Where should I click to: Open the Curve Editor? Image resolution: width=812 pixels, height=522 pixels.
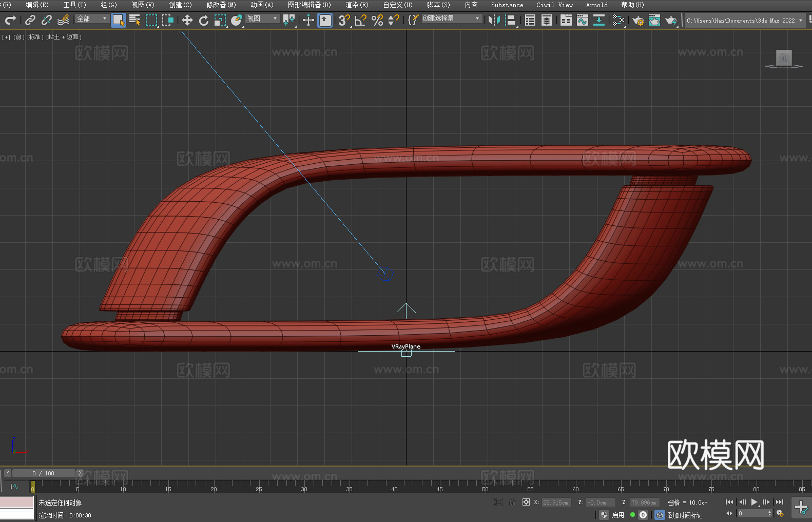tap(583, 20)
